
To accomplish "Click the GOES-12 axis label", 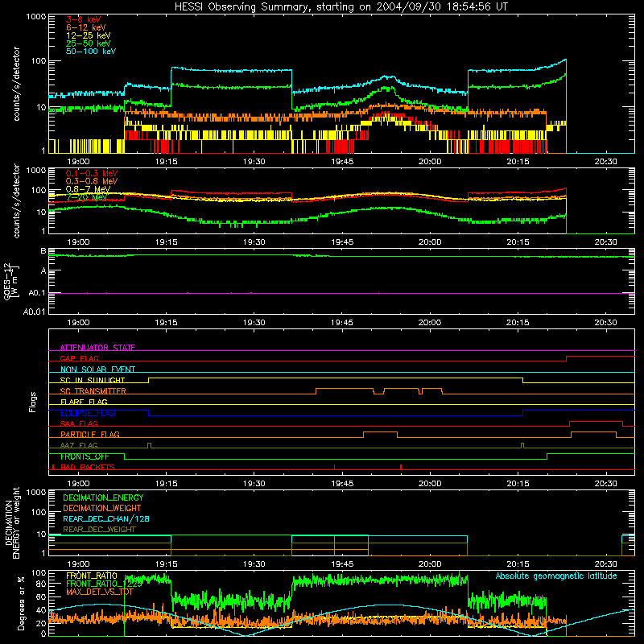I will [11, 281].
